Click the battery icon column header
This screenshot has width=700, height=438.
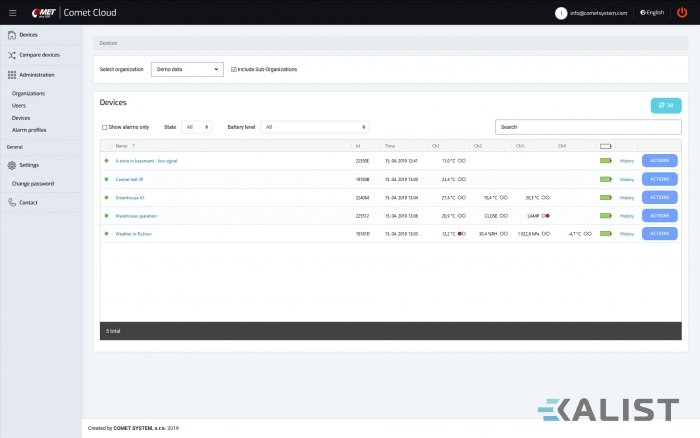tap(605, 146)
